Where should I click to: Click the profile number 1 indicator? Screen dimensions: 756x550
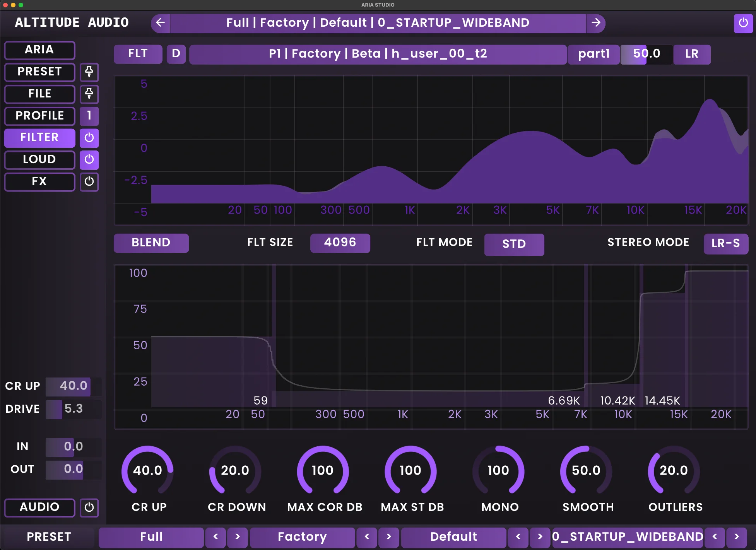click(x=89, y=116)
